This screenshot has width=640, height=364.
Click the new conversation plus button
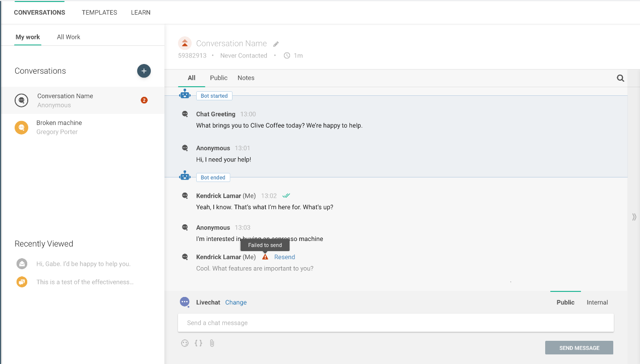144,71
